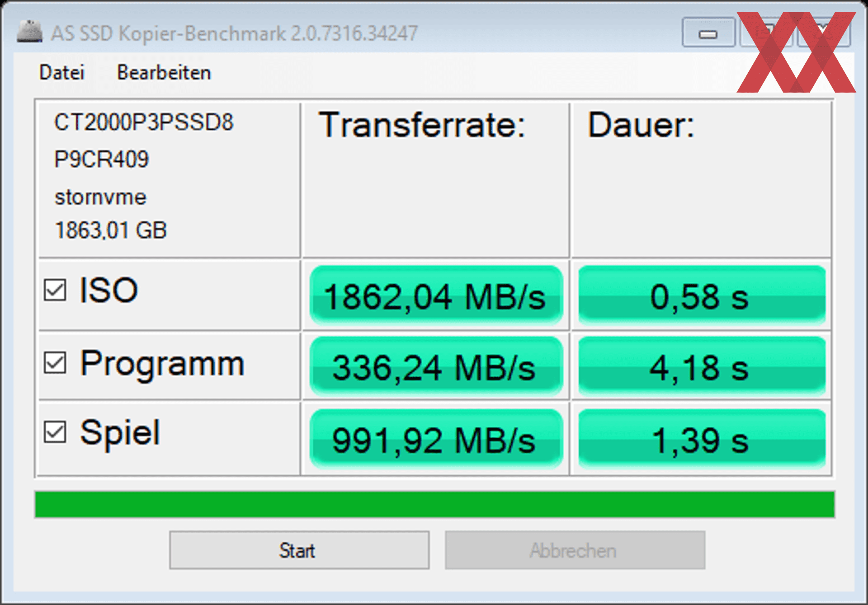The image size is (868, 605).
Task: Select the ISO duration 0,58 s result
Action: click(702, 295)
